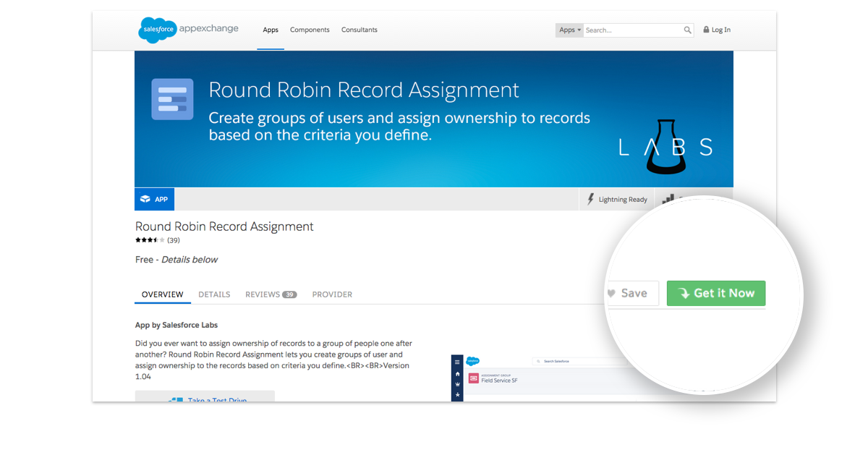The image size is (868, 463).
Task: Switch to the PROVIDER tab
Action: coord(332,294)
